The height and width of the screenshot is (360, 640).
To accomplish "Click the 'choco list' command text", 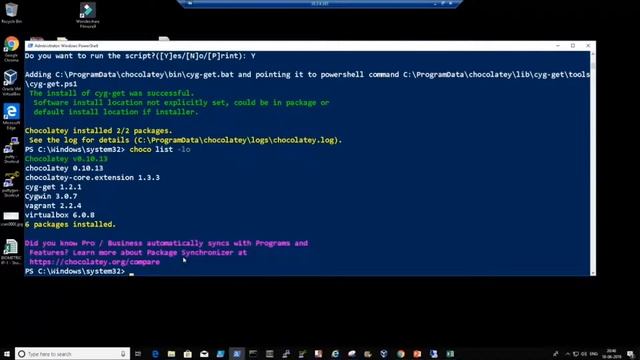I will [151, 149].
